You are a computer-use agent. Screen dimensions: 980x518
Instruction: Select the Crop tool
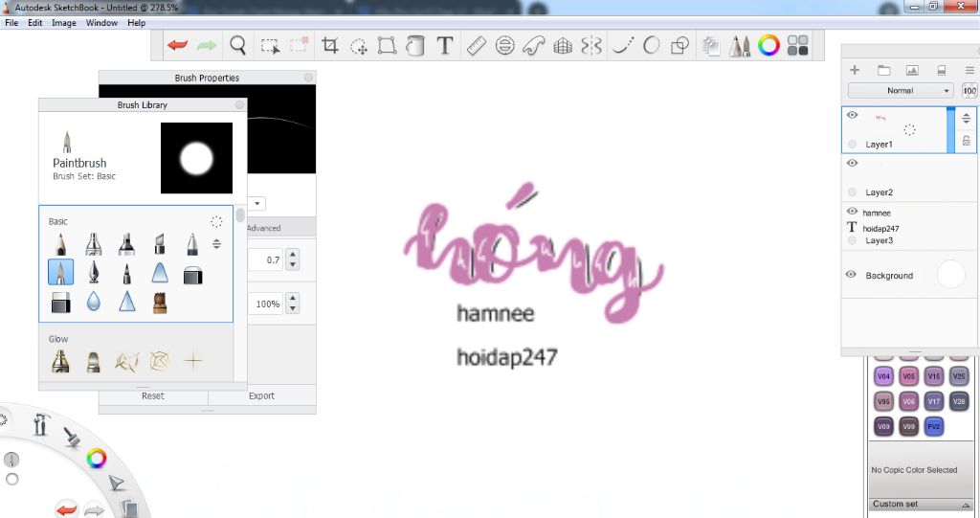pos(329,45)
